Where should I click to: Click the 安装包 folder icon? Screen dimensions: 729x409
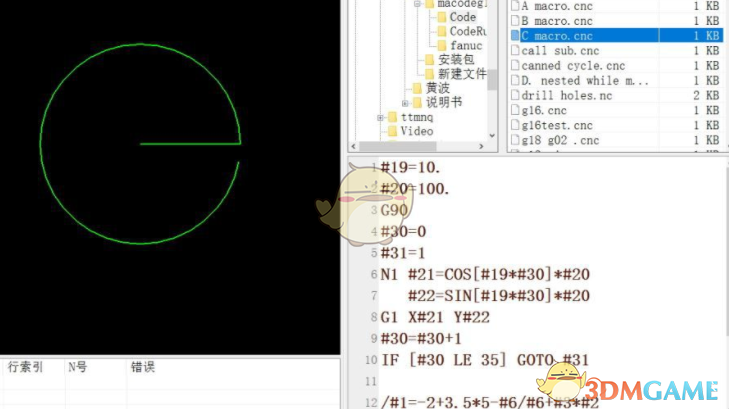tap(428, 60)
